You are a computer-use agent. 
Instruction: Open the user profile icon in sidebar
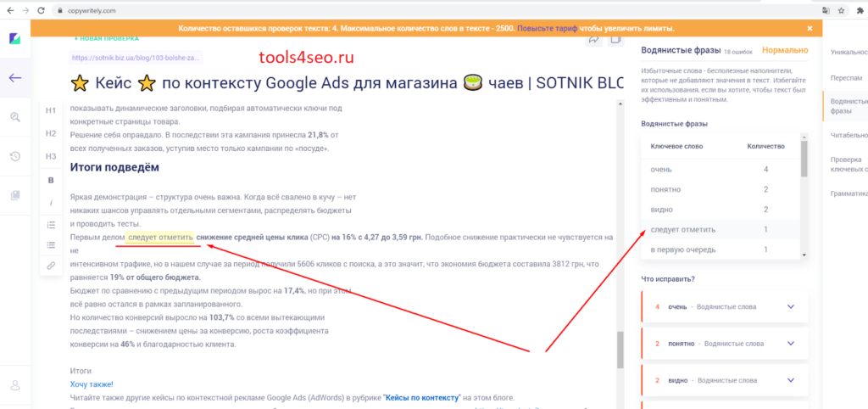coord(15,384)
